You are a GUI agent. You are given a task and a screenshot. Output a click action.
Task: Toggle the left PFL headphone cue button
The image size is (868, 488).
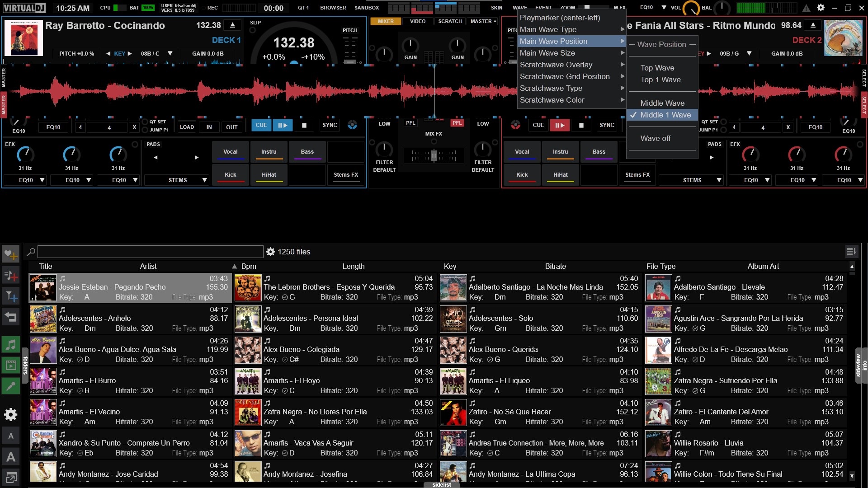[410, 123]
